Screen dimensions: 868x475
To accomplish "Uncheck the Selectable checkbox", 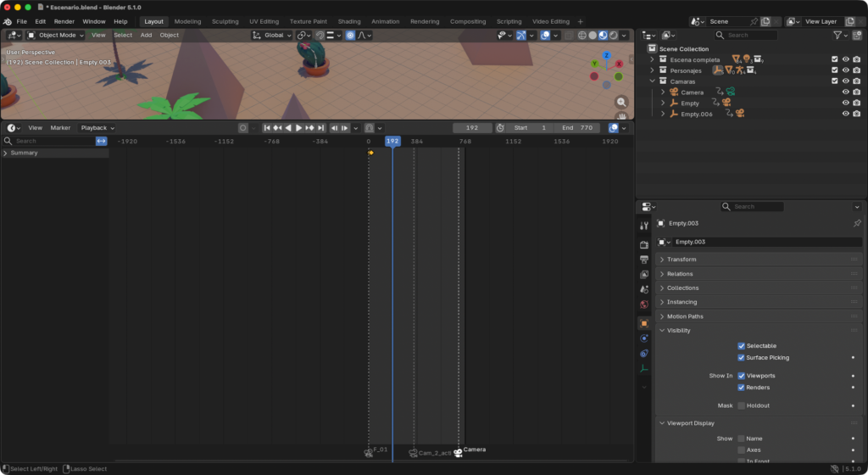I will coord(742,346).
